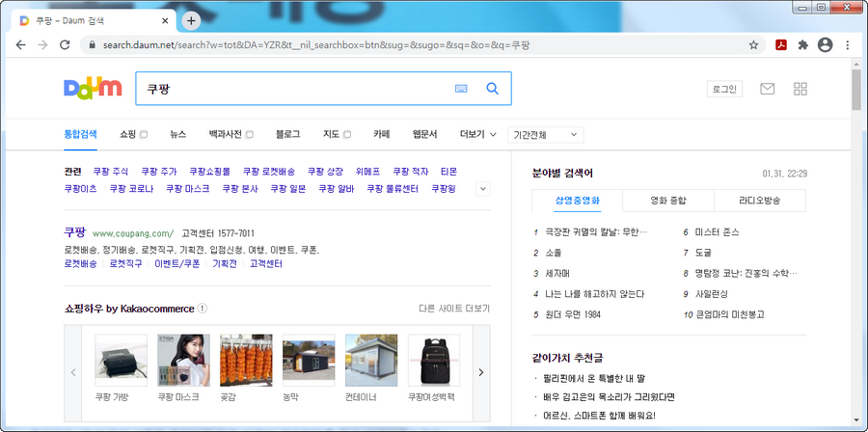Click the browser forward arrow

42,45
